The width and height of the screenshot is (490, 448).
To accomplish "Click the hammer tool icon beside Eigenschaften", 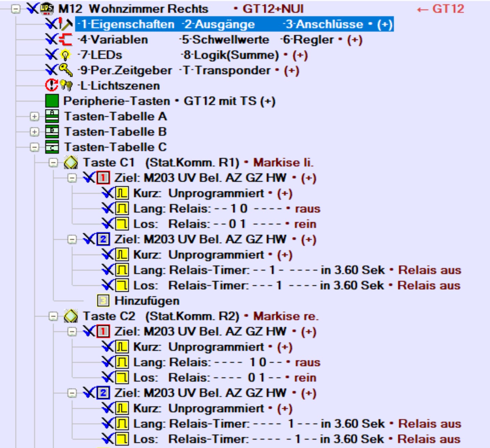I will (66, 24).
